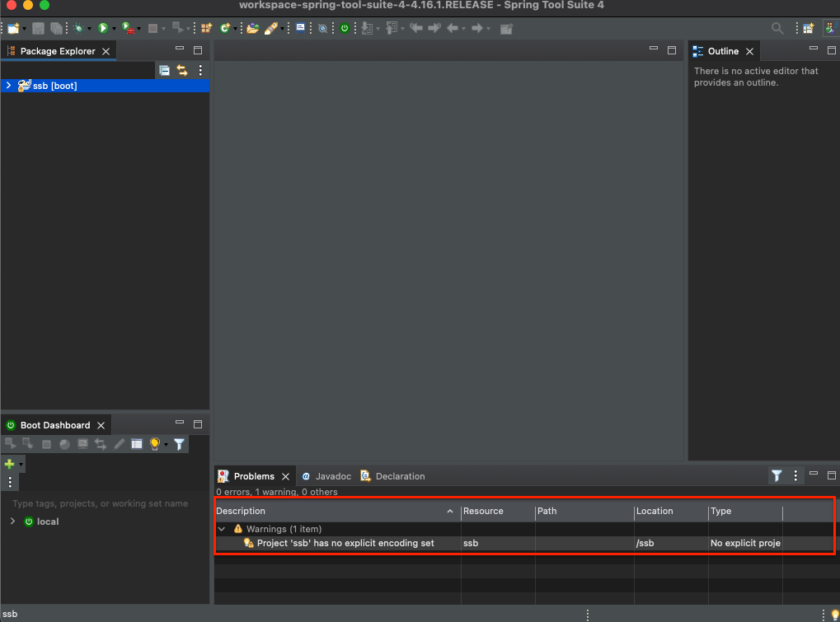Open Package Explorer view menu dots
This screenshot has height=622, width=840.
(x=200, y=70)
